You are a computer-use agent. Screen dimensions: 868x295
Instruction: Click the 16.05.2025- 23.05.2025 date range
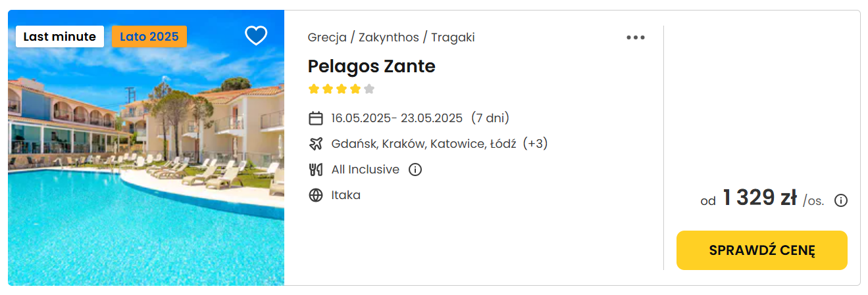397,118
